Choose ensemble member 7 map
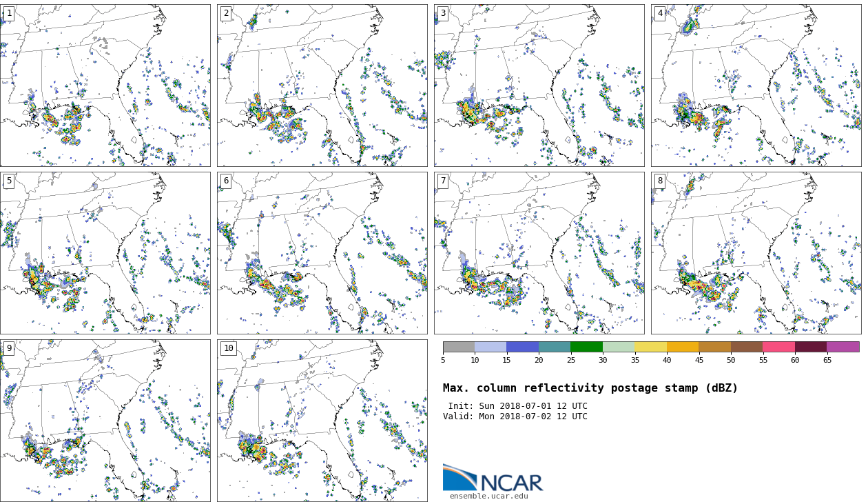 539,253
